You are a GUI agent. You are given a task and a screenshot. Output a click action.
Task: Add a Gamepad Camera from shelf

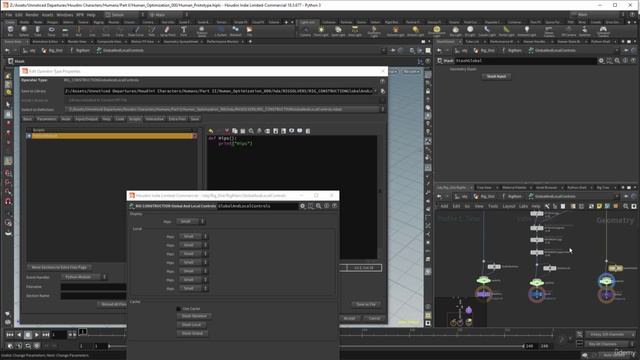pos(603,31)
